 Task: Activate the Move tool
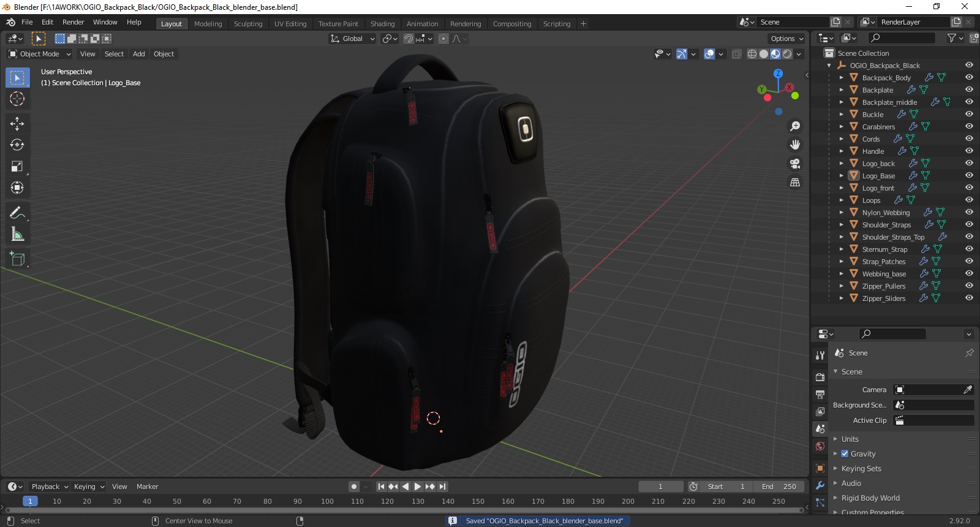tap(17, 124)
